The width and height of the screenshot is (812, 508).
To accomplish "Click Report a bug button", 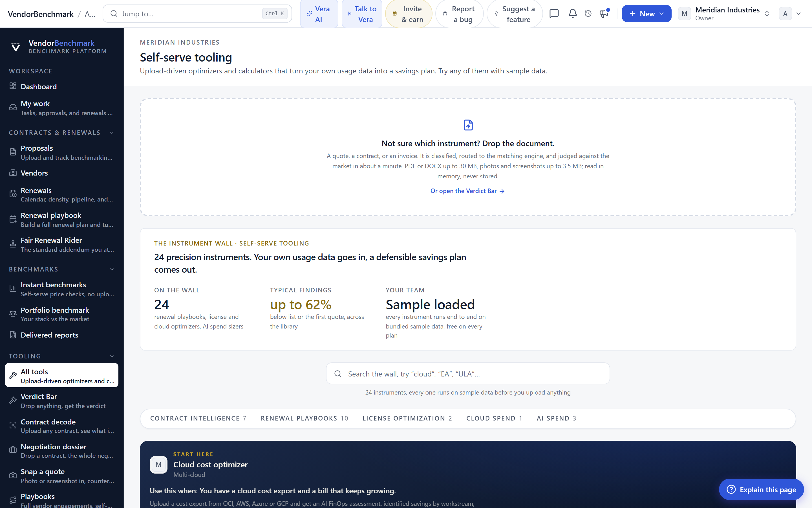I will tap(459, 14).
